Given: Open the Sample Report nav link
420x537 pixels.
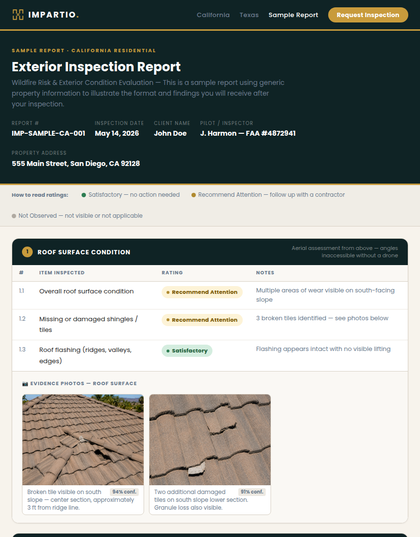Looking at the screenshot, I should click(x=293, y=15).
